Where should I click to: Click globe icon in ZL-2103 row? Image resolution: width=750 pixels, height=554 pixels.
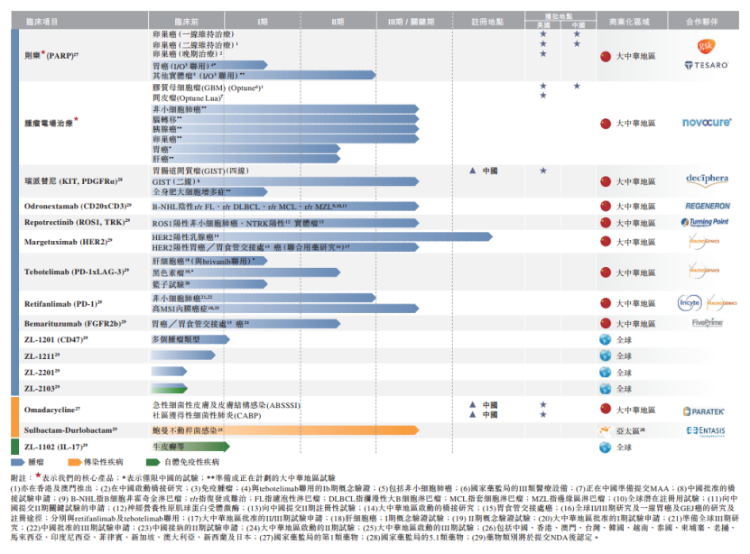point(606,388)
